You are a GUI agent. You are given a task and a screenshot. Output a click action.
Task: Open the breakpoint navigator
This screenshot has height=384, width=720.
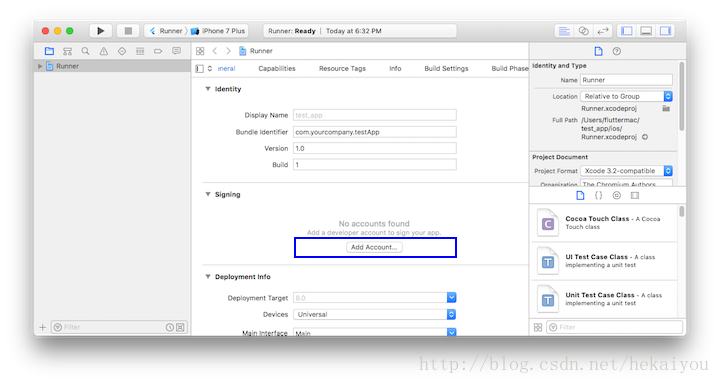[x=158, y=51]
